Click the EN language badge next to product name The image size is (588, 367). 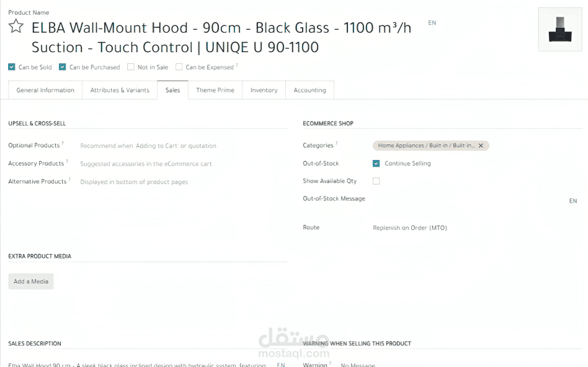click(x=432, y=23)
